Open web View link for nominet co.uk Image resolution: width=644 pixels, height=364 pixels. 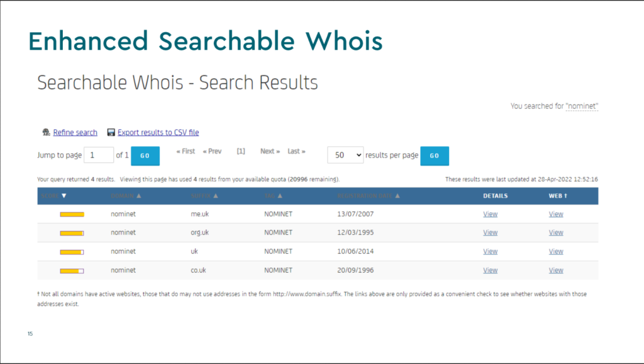pos(556,270)
